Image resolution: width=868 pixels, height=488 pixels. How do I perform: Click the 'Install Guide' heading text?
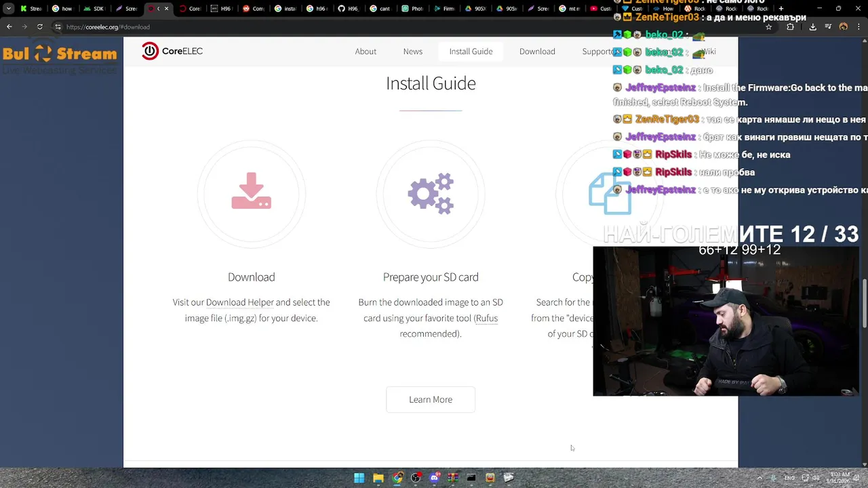[431, 83]
